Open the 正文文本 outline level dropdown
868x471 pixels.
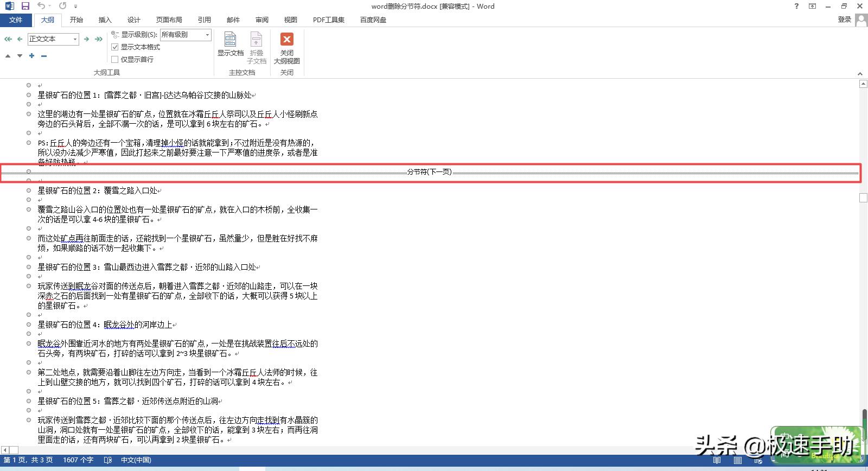(x=75, y=39)
